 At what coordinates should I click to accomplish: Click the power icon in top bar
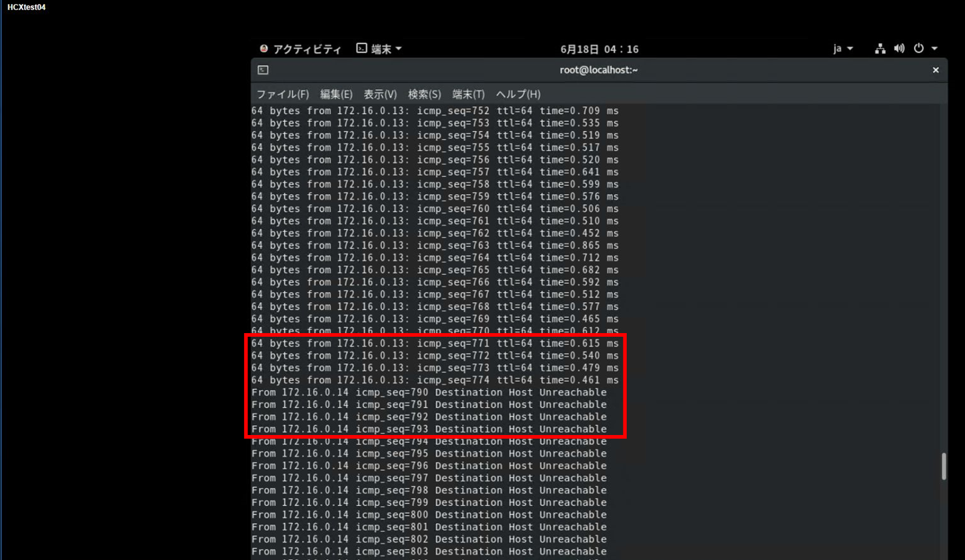click(918, 49)
